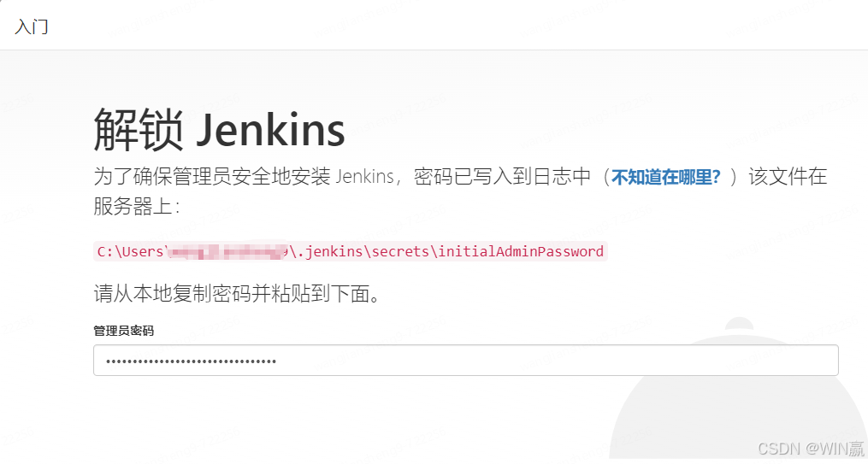
Task: Click the 该文件在 text after the link
Action: (788, 177)
